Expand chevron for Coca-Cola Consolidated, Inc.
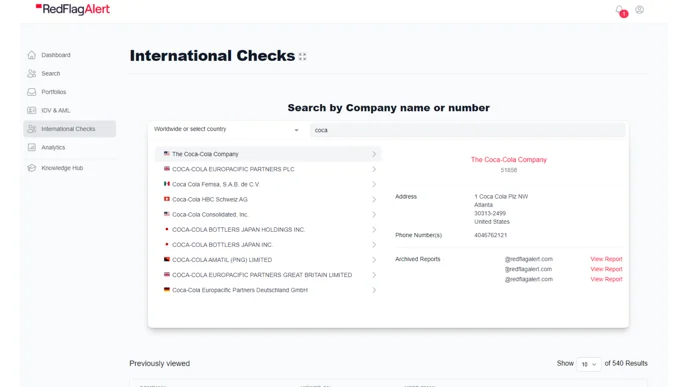The image size is (688, 387). pyautogui.click(x=374, y=215)
